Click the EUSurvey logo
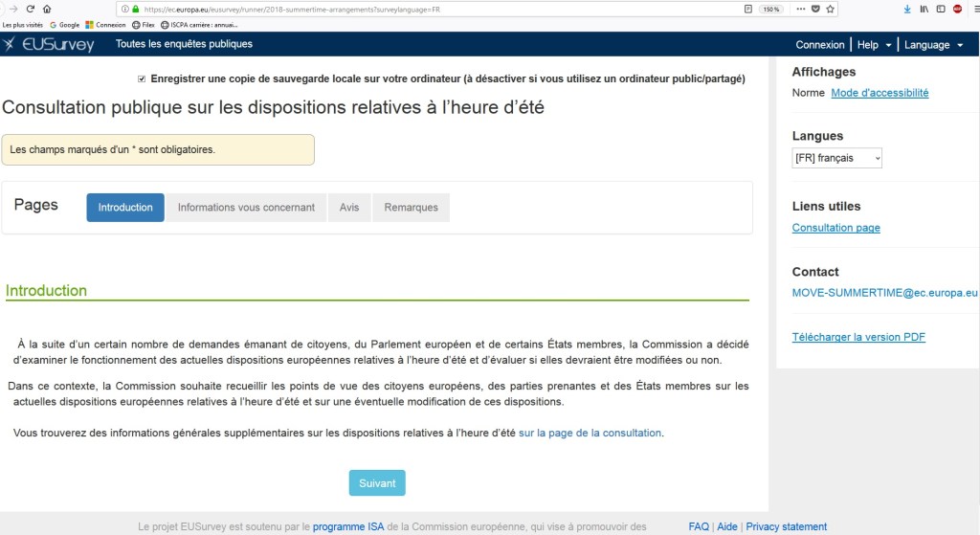The height and width of the screenshot is (535, 980). pyautogui.click(x=50, y=44)
